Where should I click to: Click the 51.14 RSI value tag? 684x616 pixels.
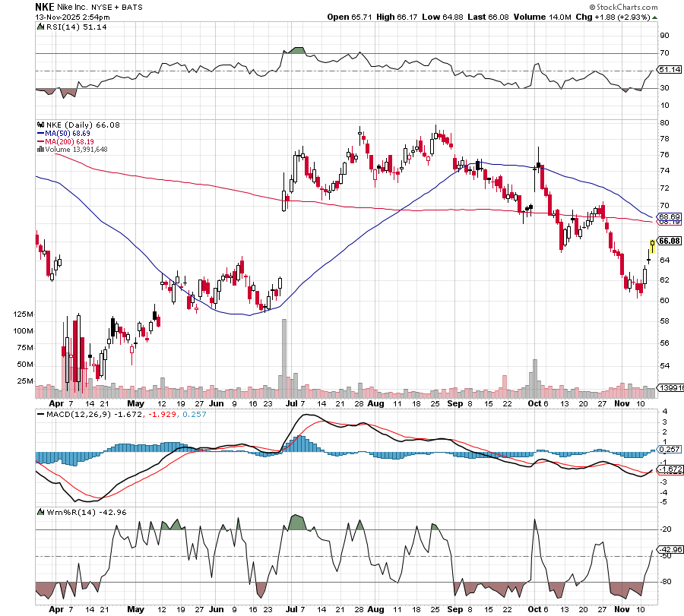point(669,69)
